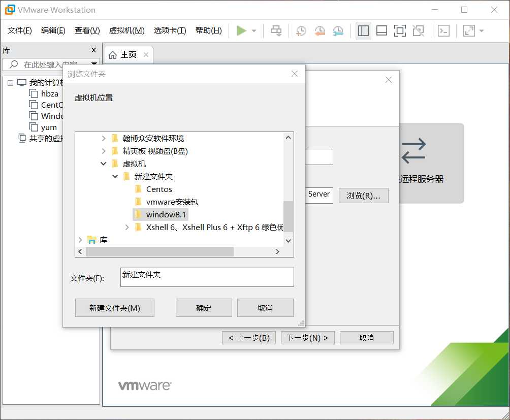Click the 共享的虚拟机 icon in the library

click(x=22, y=138)
